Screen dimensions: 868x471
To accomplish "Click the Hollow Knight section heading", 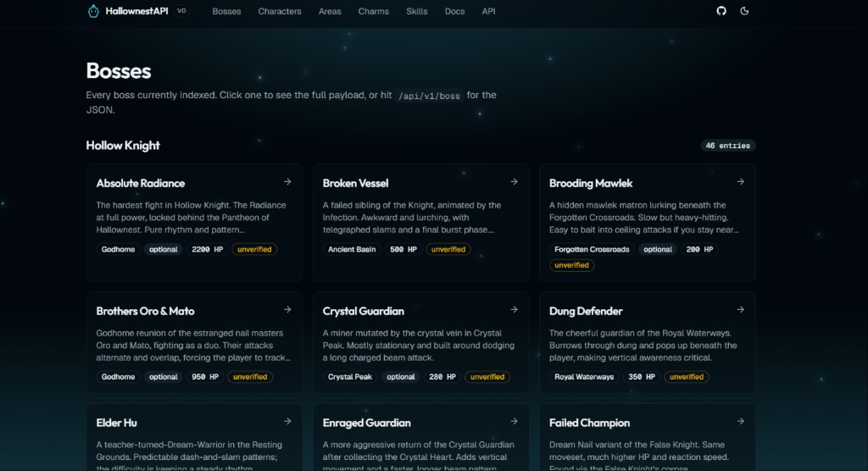I will [123, 146].
